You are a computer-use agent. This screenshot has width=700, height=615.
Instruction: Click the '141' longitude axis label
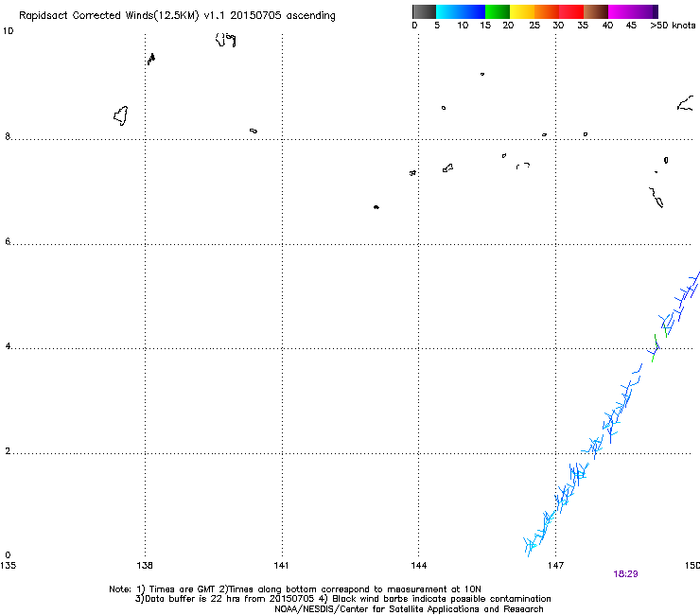pos(281,566)
